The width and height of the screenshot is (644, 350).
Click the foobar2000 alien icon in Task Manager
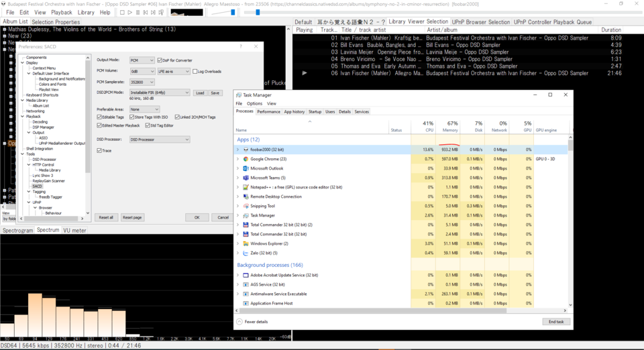click(x=246, y=150)
